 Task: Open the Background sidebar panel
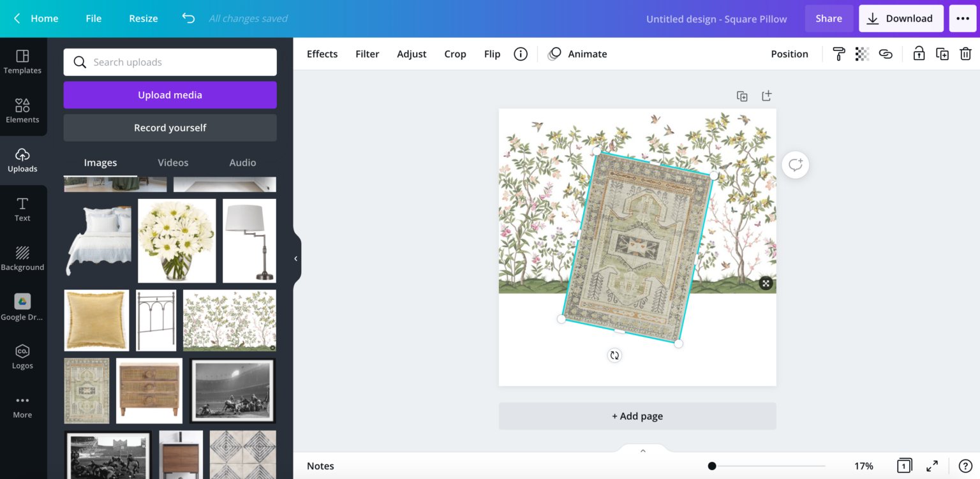pos(23,259)
